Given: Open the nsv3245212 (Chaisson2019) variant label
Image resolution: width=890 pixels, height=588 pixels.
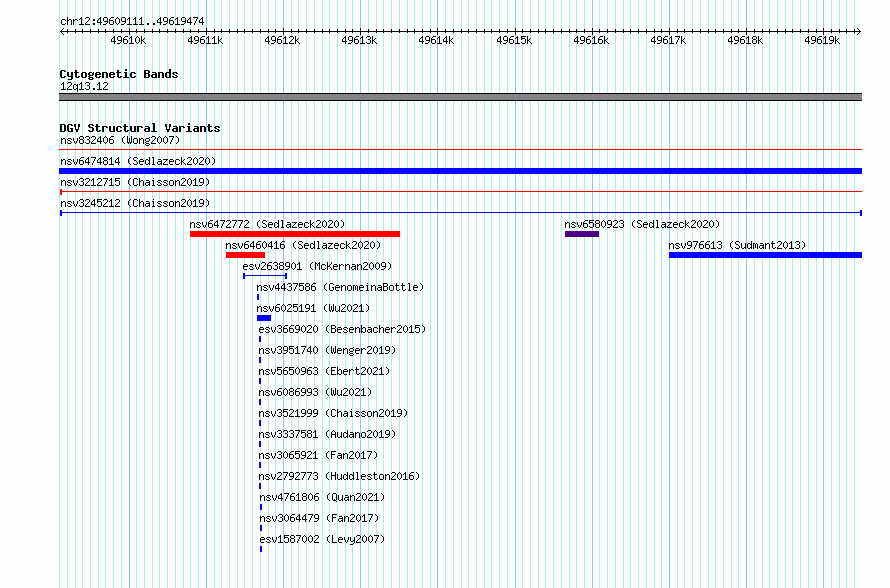Looking at the screenshot, I should [135, 203].
